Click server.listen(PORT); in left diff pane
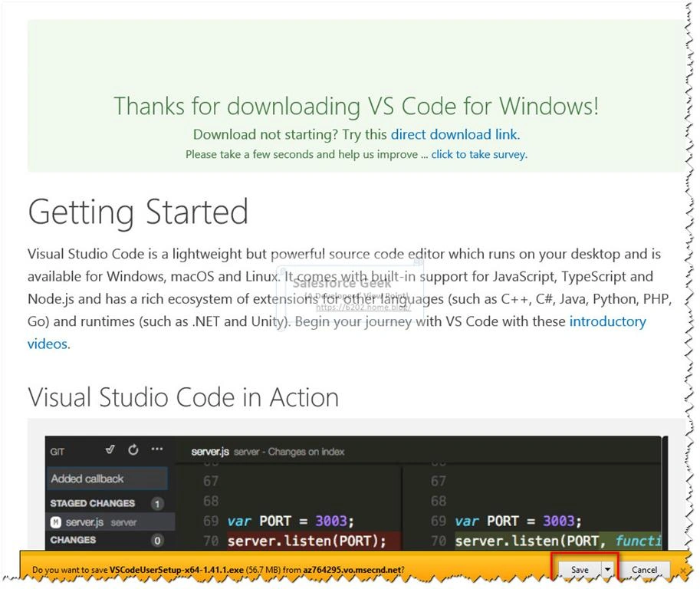700x589 pixels. (306, 541)
